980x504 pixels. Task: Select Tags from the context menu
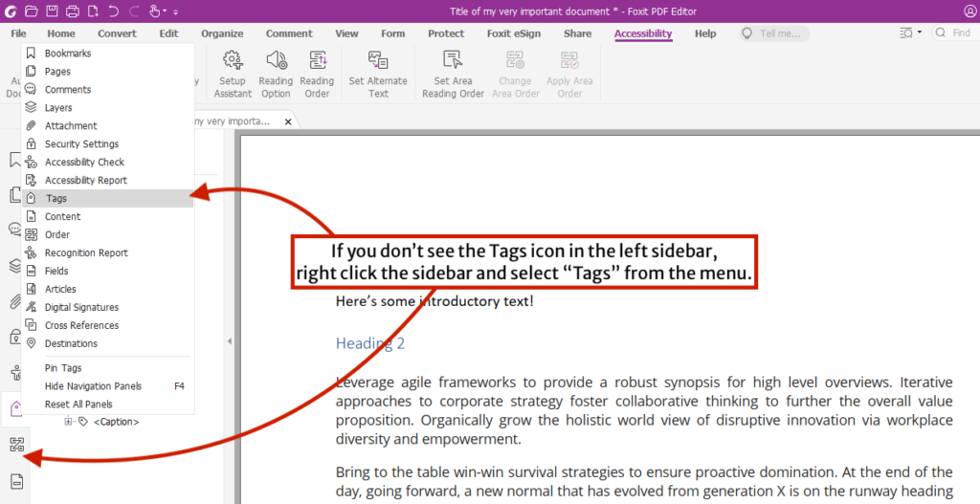click(56, 199)
